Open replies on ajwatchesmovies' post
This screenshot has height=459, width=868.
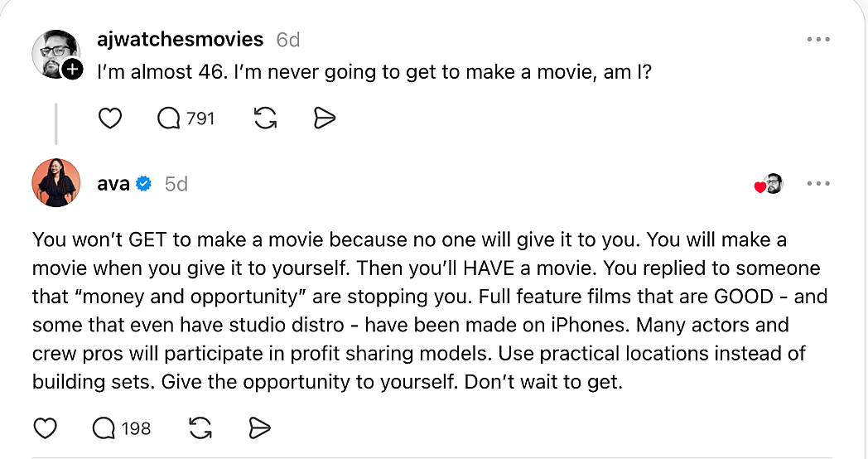tap(169, 118)
